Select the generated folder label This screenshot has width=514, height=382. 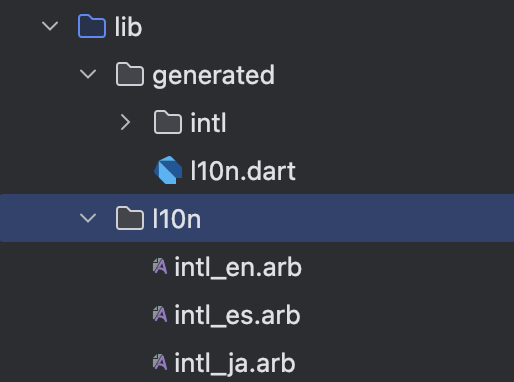[x=214, y=76]
